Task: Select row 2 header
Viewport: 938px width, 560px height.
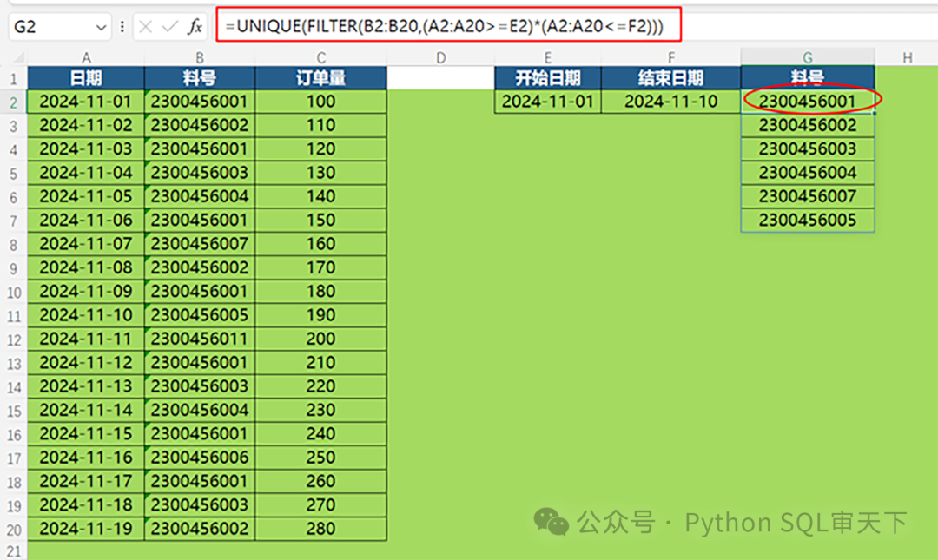Action: click(x=14, y=102)
